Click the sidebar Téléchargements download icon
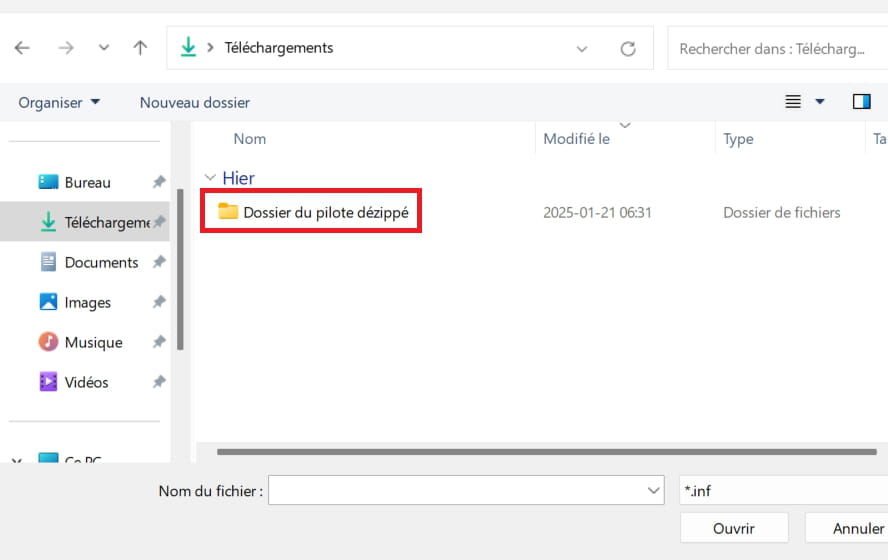The height and width of the screenshot is (560, 888). pyautogui.click(x=48, y=221)
